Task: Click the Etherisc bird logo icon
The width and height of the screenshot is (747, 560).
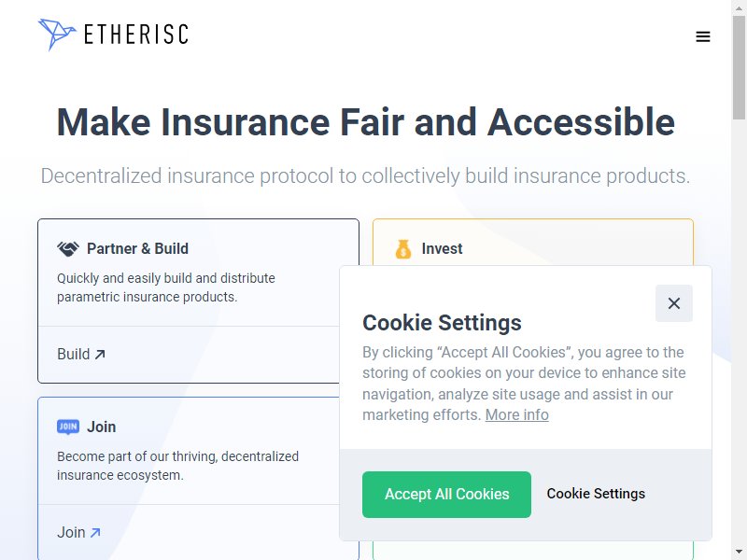Action: point(57,35)
